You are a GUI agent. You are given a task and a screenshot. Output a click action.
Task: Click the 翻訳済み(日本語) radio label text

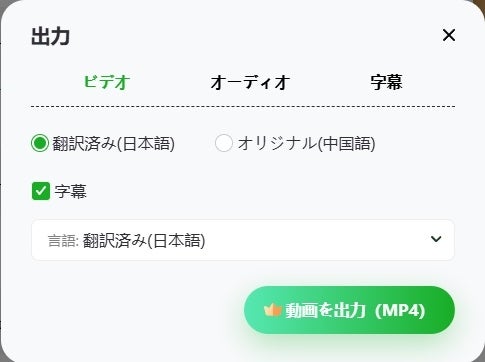pyautogui.click(x=113, y=144)
